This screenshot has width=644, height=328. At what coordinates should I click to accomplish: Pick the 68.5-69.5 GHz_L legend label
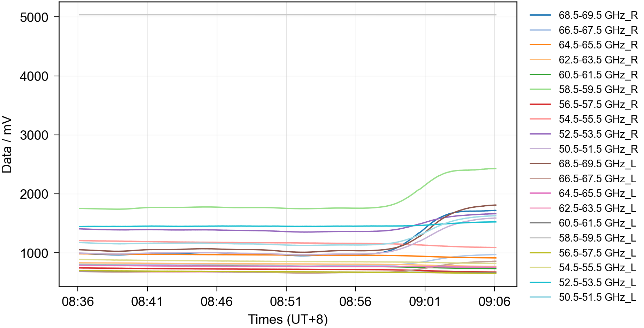point(597,164)
